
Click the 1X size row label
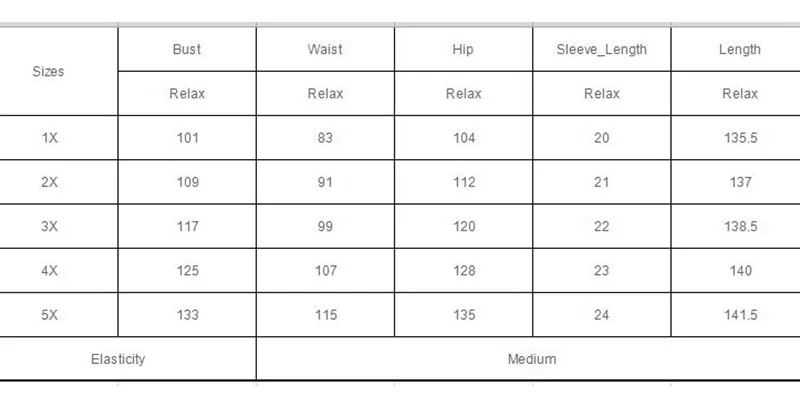[x=49, y=138]
